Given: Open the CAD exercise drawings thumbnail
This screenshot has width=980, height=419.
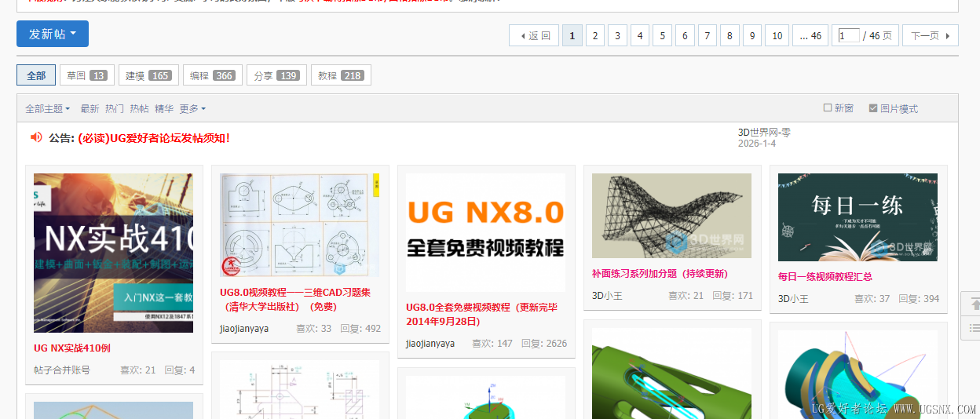Looking at the screenshot, I should 299,225.
